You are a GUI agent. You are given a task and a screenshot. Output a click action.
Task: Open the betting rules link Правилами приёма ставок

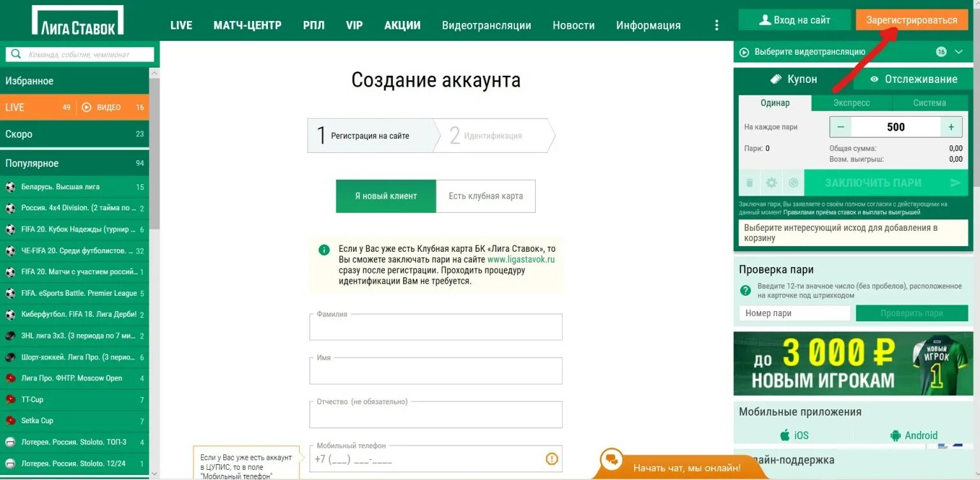tap(852, 212)
